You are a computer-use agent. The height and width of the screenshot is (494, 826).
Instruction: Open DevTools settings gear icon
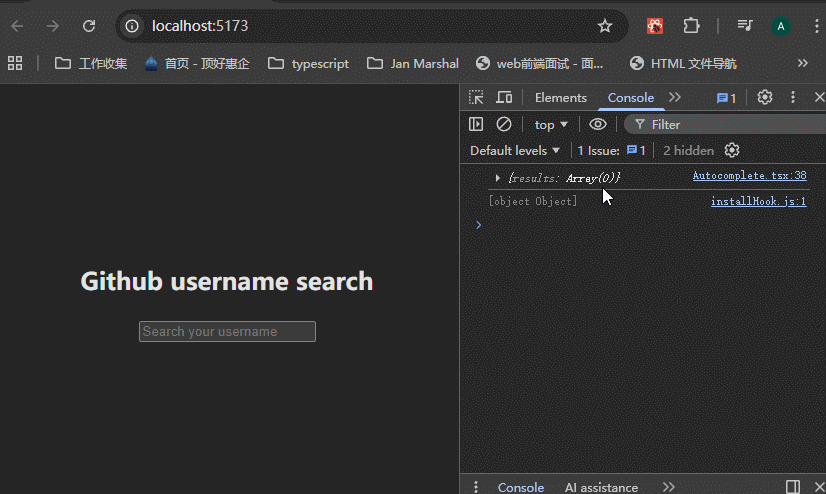coord(765,97)
